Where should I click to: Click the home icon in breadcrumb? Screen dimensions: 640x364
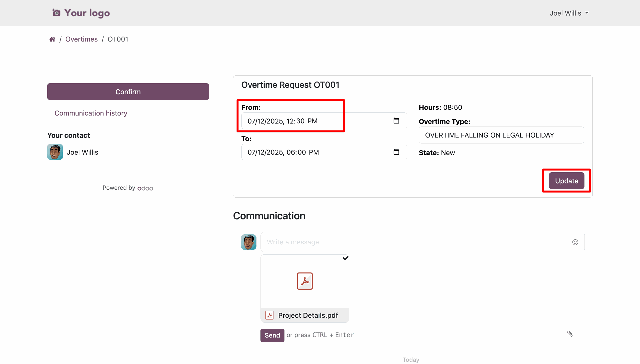click(x=52, y=39)
